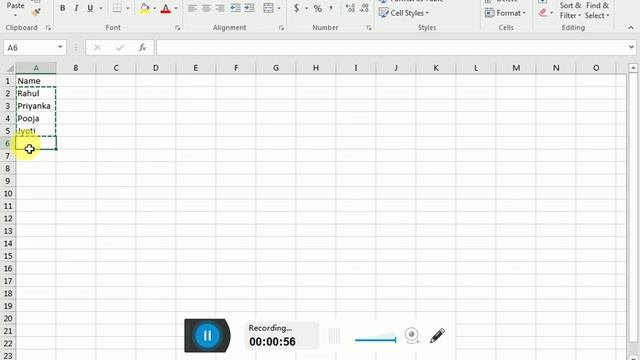The image size is (640, 360).
Task: Open the Clear dropdown arrow
Action: (x=551, y=13)
